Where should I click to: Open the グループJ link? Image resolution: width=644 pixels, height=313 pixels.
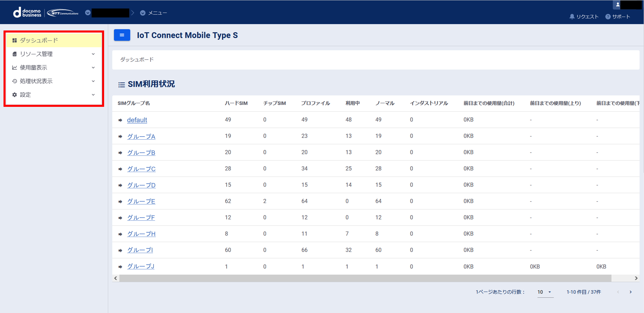(x=141, y=266)
